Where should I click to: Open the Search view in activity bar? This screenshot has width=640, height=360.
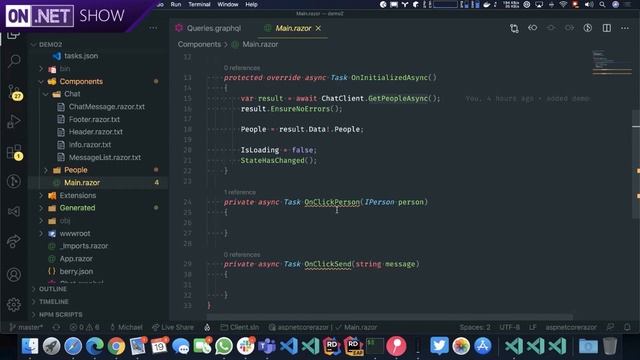[x=14, y=61]
